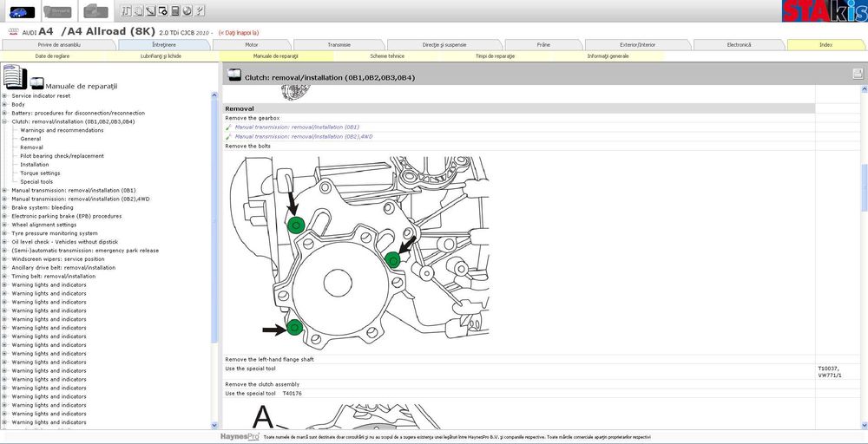
Task: Click the content pane scroll-down arrow
Action: 865,425
